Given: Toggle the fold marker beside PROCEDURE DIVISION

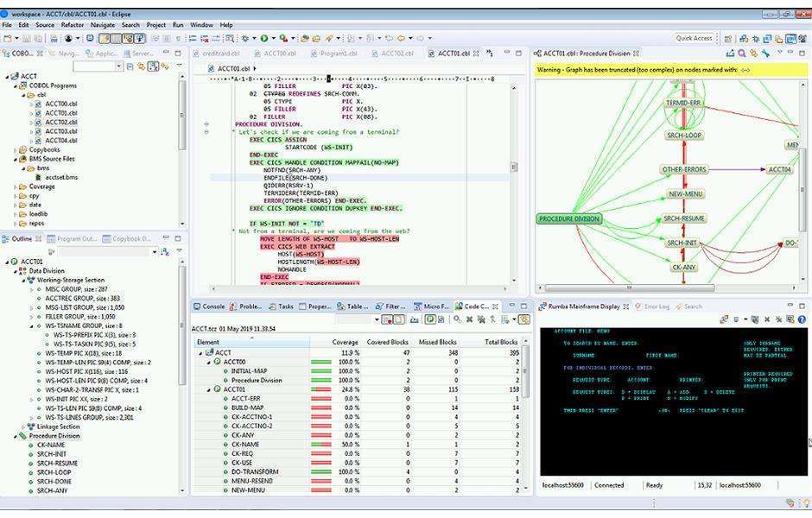Looking at the screenshot, I should pyautogui.click(x=206, y=124).
